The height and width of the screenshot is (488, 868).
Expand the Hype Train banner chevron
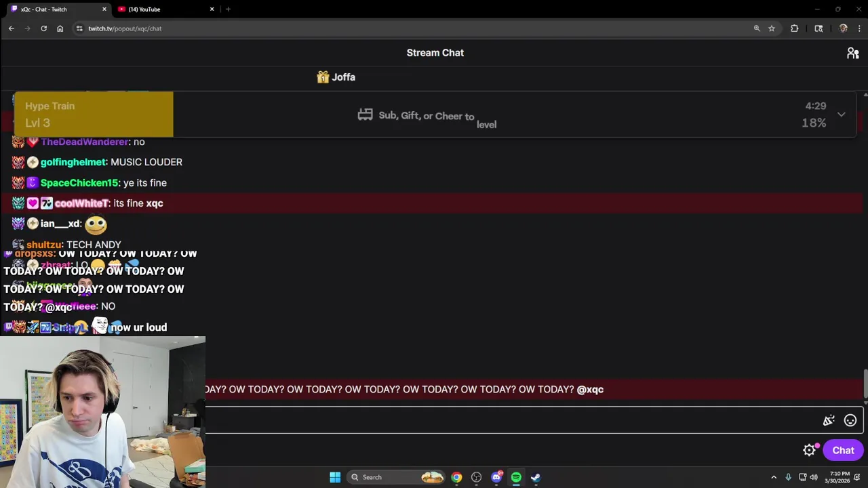(841, 115)
